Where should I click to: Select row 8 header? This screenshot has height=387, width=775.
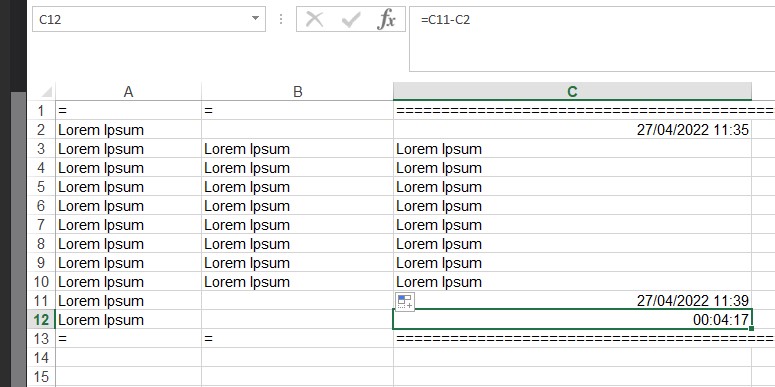41,244
